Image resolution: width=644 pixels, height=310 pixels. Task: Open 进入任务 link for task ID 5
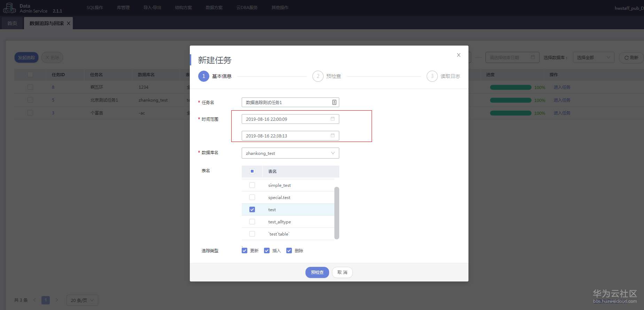point(562,100)
